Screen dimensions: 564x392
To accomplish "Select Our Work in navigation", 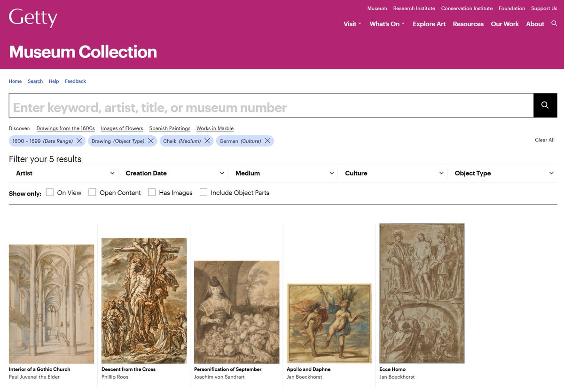I will (505, 24).
